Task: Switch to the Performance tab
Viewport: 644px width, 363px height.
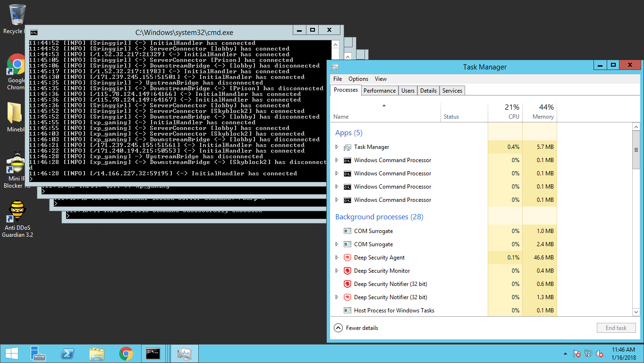Action: coord(379,91)
